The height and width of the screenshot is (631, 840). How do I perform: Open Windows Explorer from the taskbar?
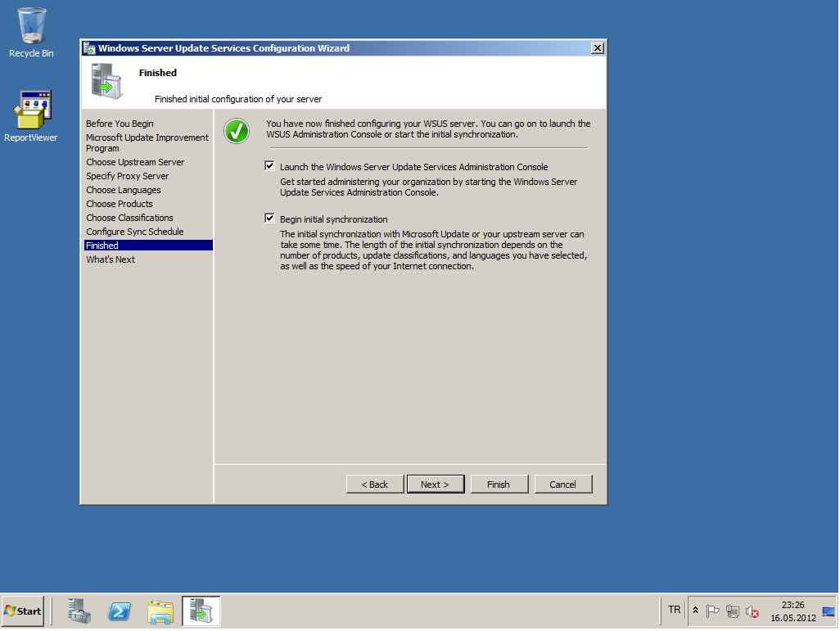point(160,611)
